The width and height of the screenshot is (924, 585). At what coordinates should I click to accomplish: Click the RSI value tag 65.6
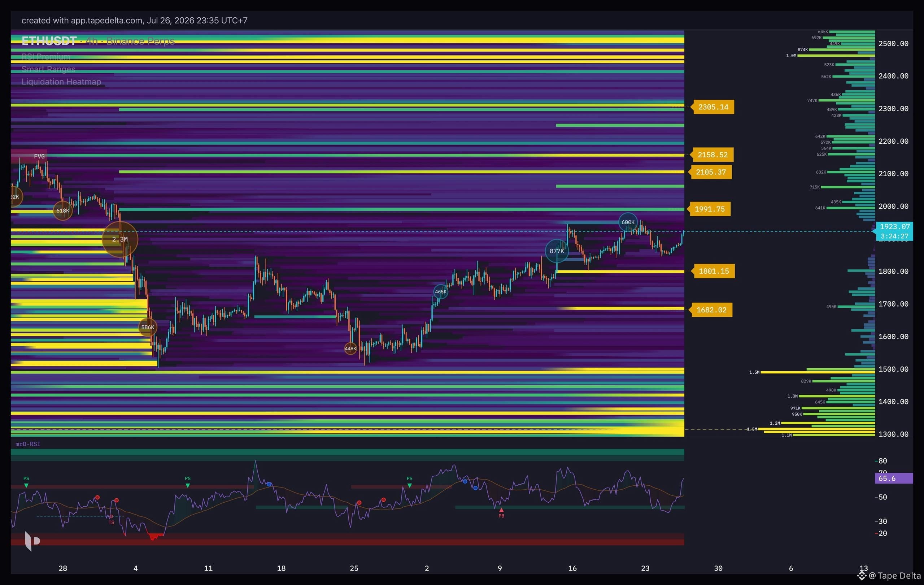pos(894,478)
